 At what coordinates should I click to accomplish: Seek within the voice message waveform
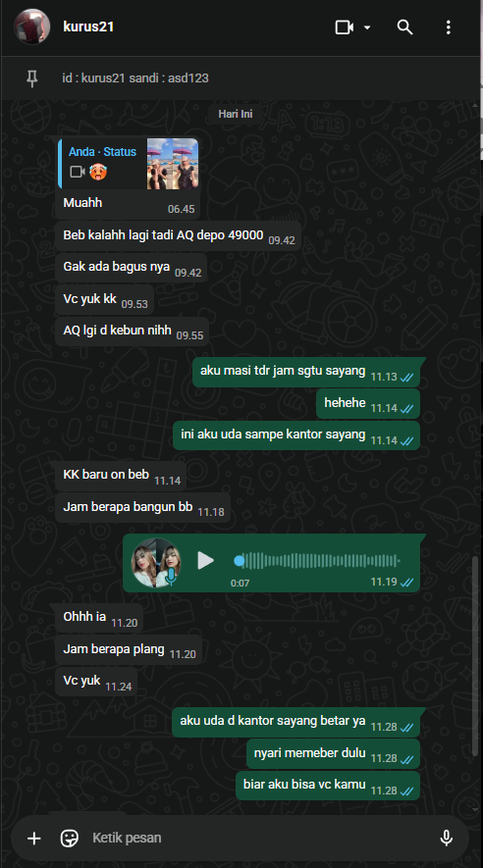click(317, 561)
